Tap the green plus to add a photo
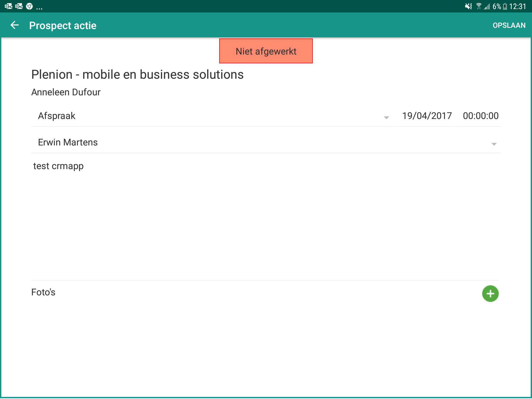The image size is (532, 399). click(x=490, y=293)
